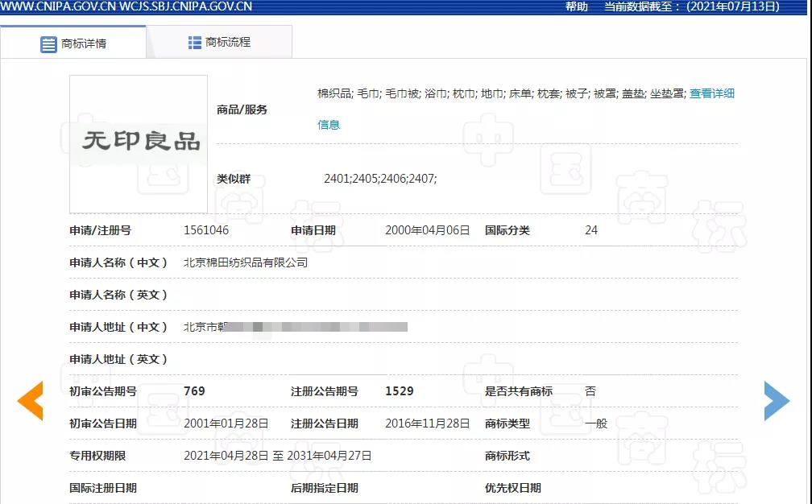Click the 类似群 field label
812x504 pixels.
click(x=234, y=179)
